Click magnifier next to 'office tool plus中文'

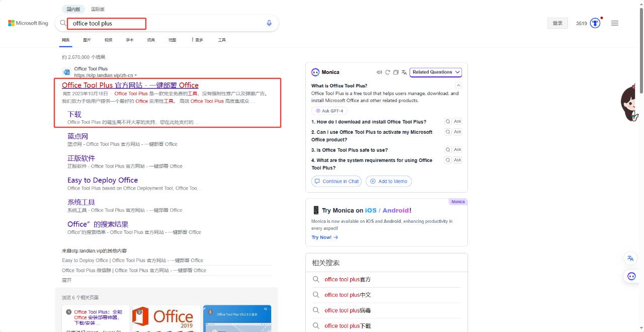316,295
